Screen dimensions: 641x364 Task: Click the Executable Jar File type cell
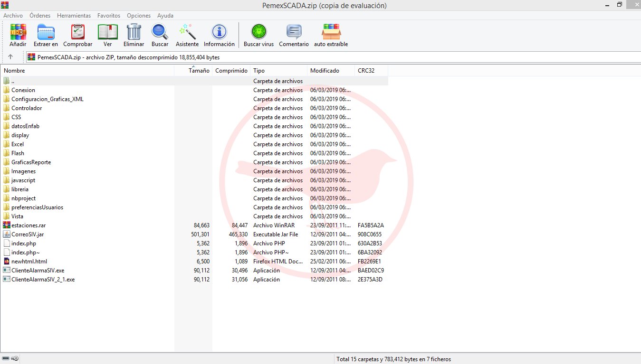pos(276,234)
